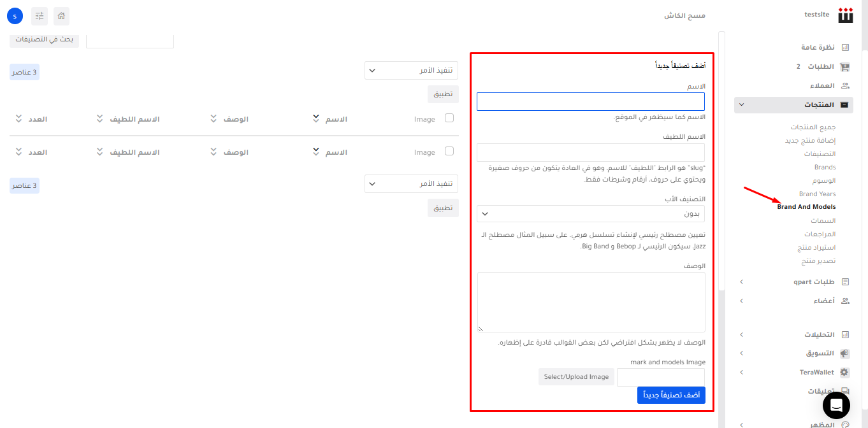Click the testsite logo icon
Screen dimensions: 868x428
[x=845, y=15]
